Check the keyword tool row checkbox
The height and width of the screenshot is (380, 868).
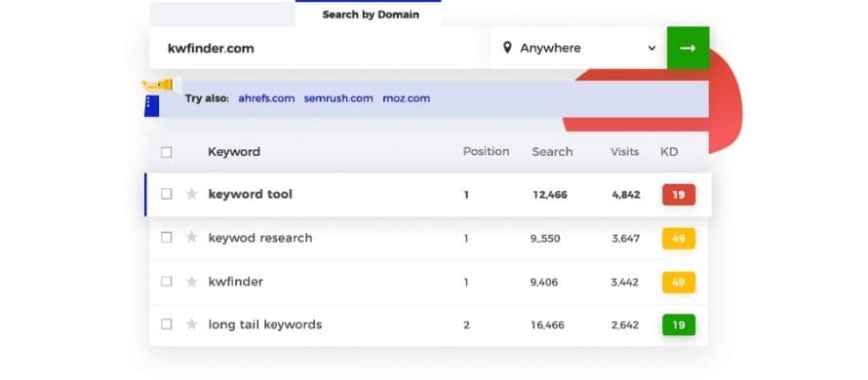[166, 194]
